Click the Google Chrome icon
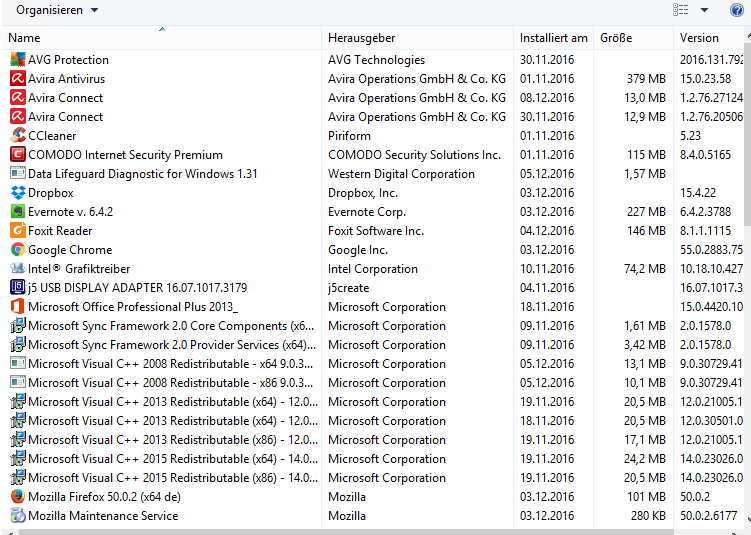 click(x=18, y=250)
